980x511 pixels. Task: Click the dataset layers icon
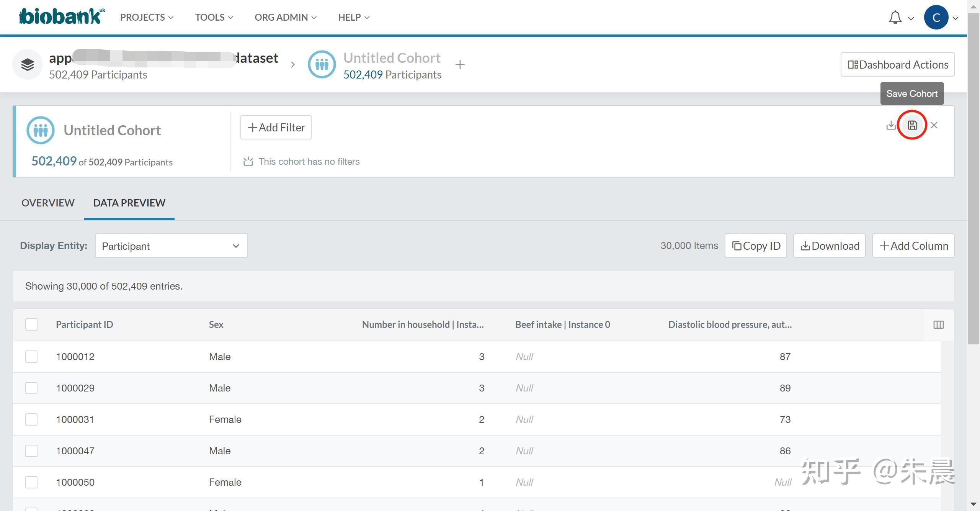(x=28, y=65)
